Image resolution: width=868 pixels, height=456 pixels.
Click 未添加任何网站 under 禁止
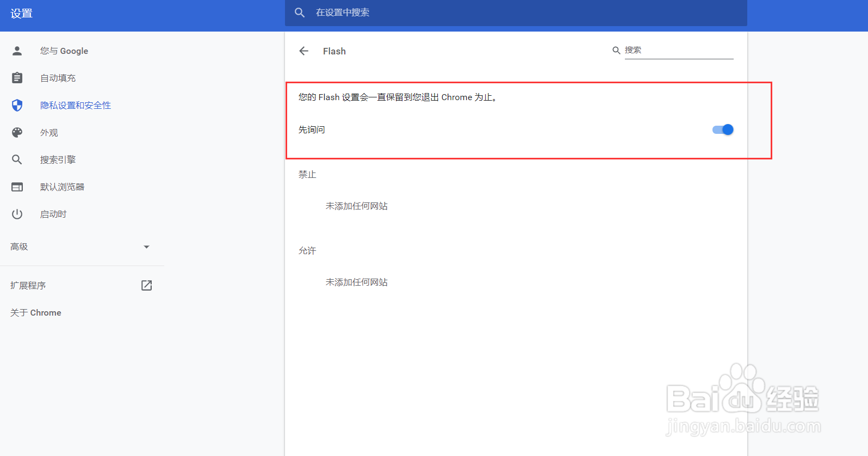(357, 206)
